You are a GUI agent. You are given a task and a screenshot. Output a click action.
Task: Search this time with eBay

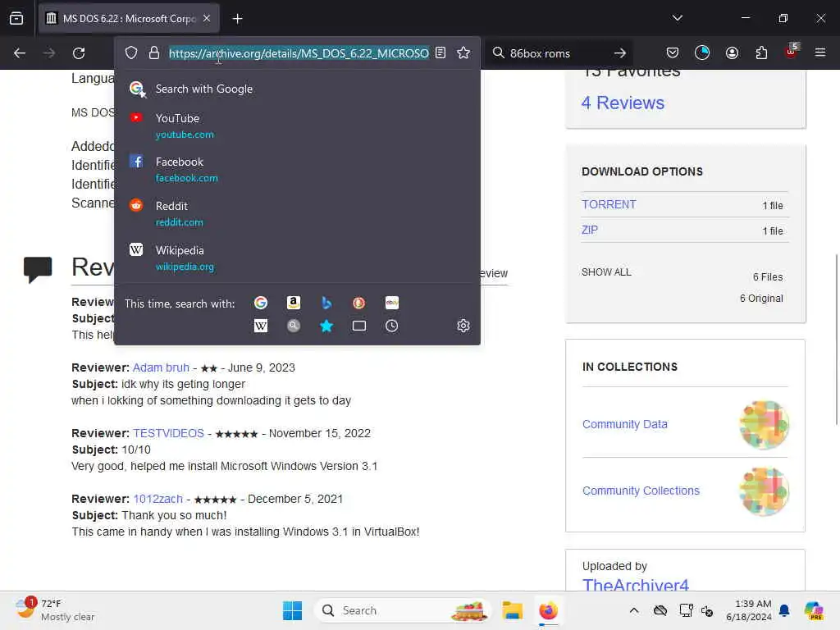391,303
